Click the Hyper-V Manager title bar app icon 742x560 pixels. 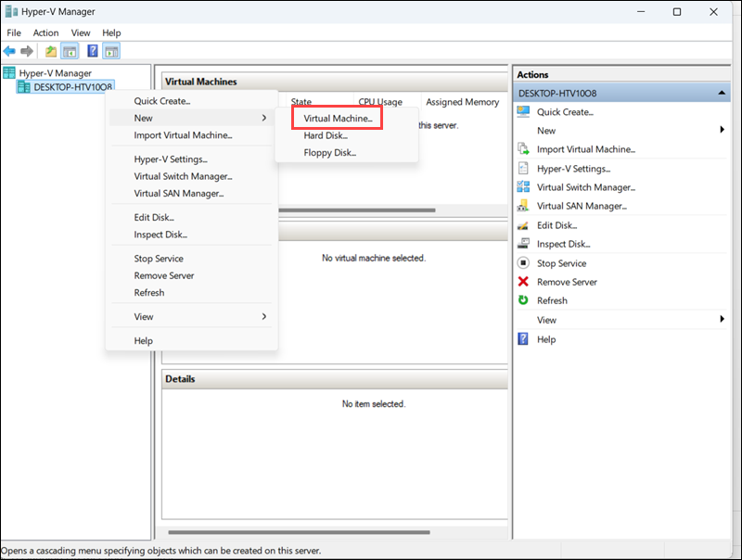coord(11,11)
